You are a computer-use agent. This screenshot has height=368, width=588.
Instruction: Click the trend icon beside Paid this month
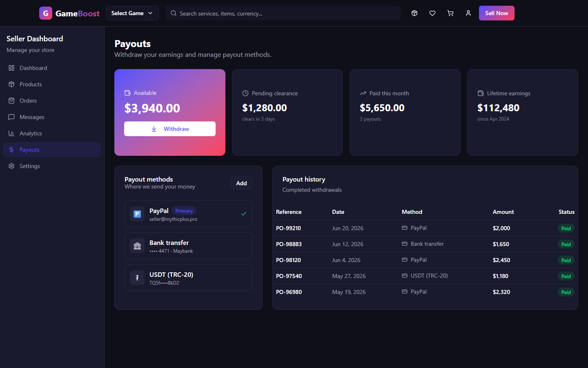coord(363,93)
